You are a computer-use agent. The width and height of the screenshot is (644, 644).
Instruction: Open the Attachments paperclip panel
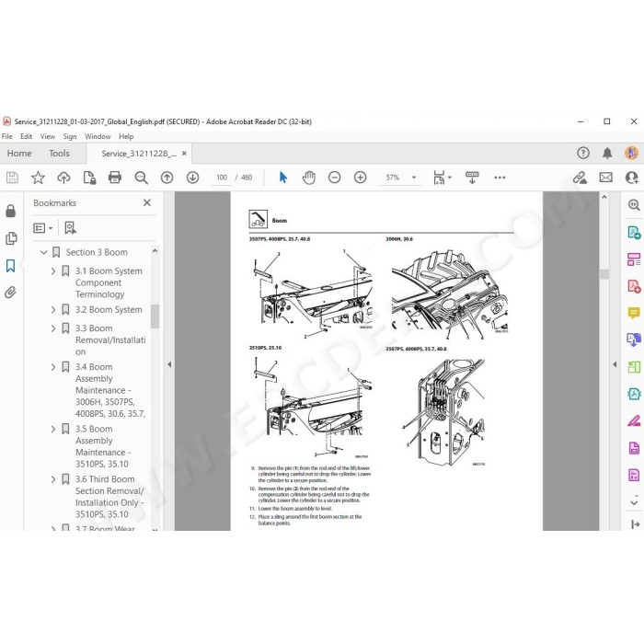[10, 293]
